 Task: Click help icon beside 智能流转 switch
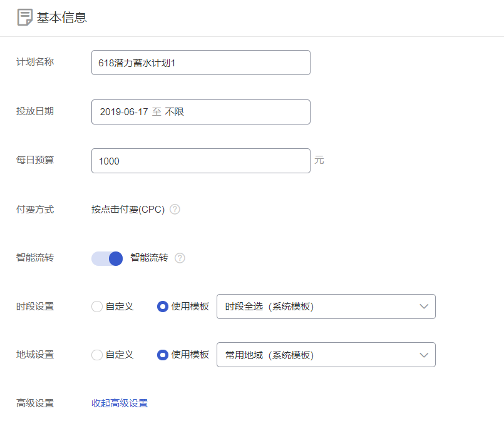[180, 258]
